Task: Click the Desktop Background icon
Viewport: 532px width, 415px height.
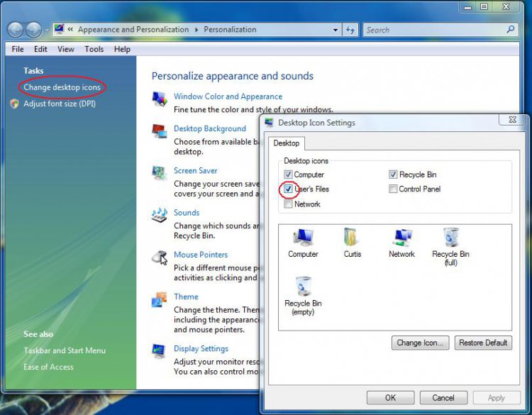Action: [x=160, y=131]
